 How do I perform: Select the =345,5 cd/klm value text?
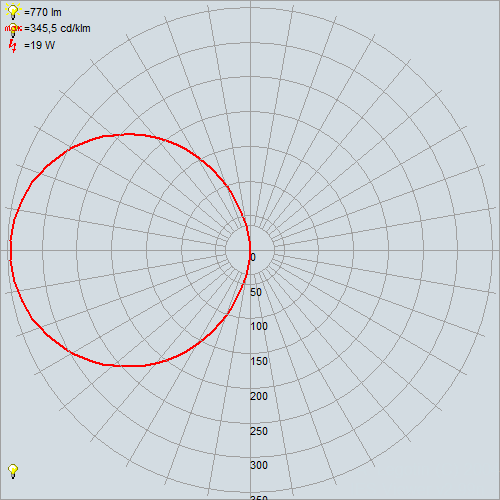point(57,28)
